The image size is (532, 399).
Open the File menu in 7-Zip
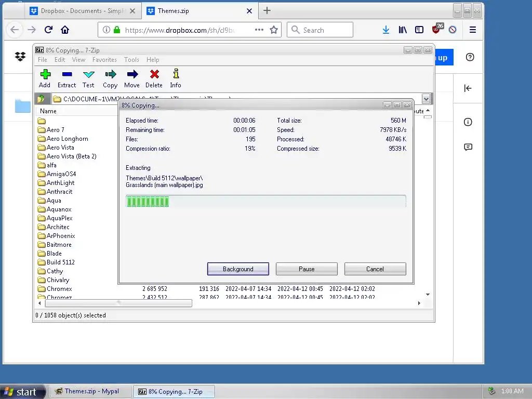point(43,60)
